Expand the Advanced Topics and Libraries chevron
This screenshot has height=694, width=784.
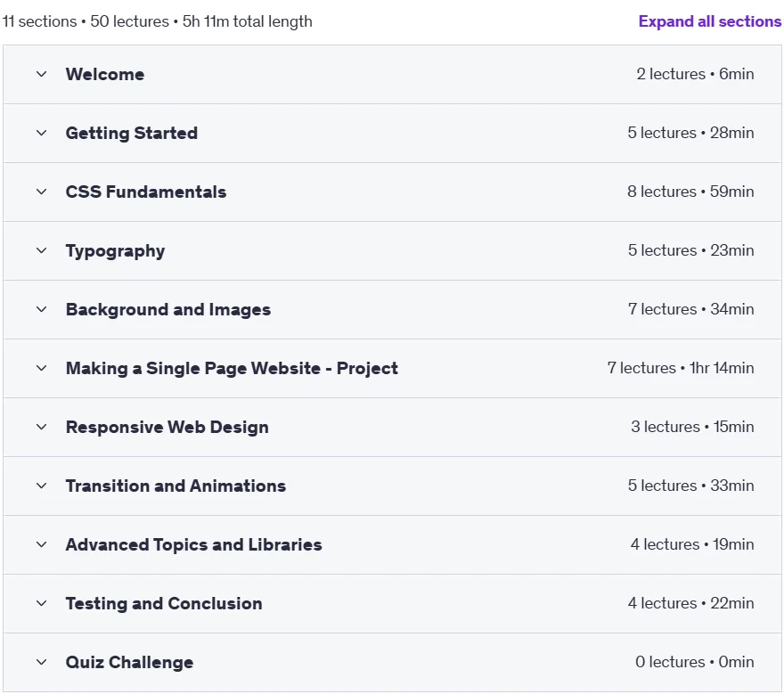[42, 544]
